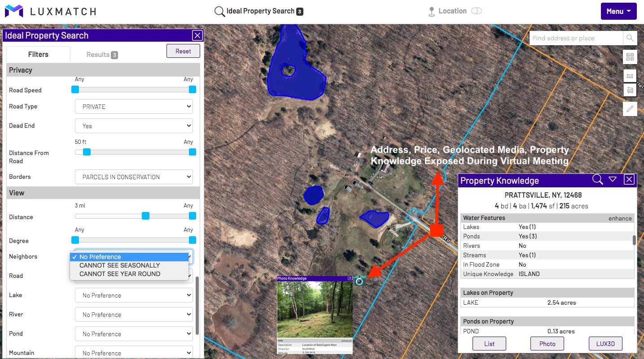
Task: Select the ruler-with-line measure tool
Action: [630, 75]
